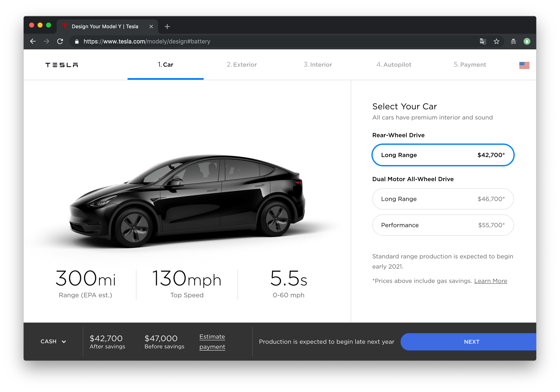
Task: Click the US flag region selector
Action: click(x=524, y=65)
